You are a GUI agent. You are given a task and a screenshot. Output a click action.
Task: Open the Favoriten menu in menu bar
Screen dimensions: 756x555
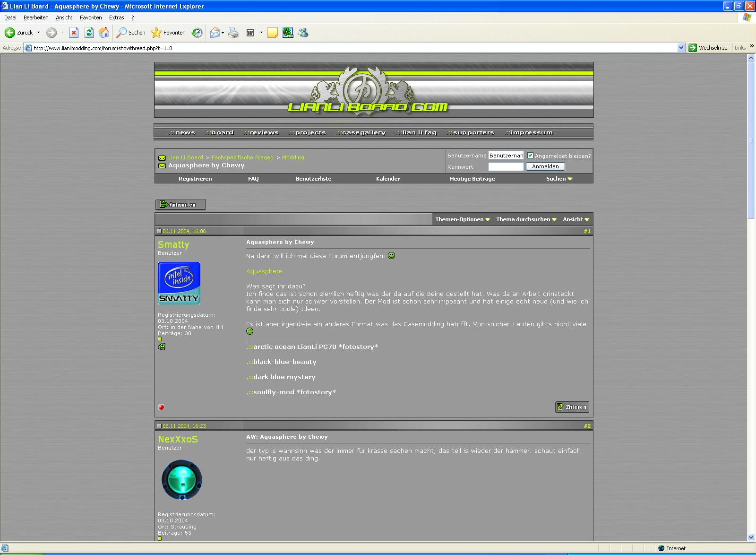pyautogui.click(x=91, y=17)
